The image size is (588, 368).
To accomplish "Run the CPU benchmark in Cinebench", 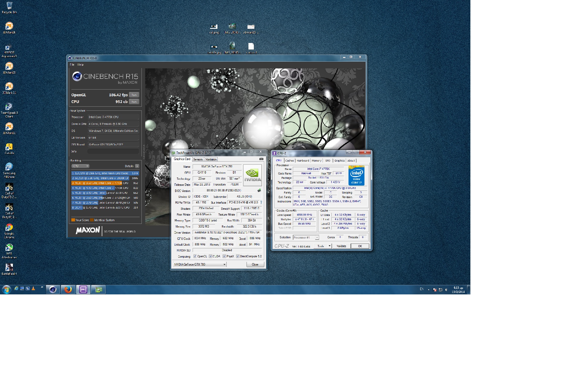I will tap(134, 102).
